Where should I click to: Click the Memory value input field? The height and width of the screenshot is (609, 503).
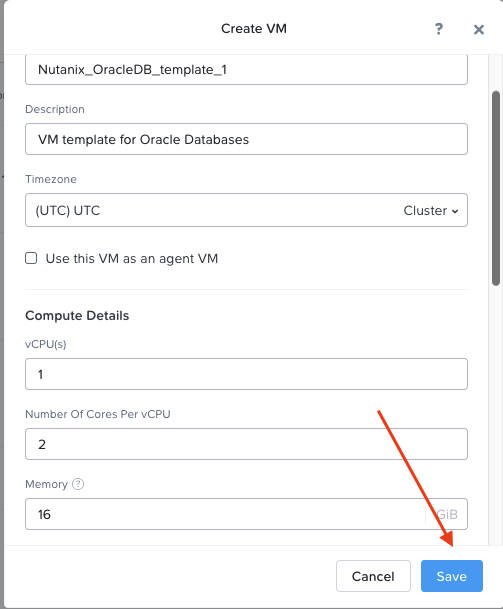click(x=225, y=514)
